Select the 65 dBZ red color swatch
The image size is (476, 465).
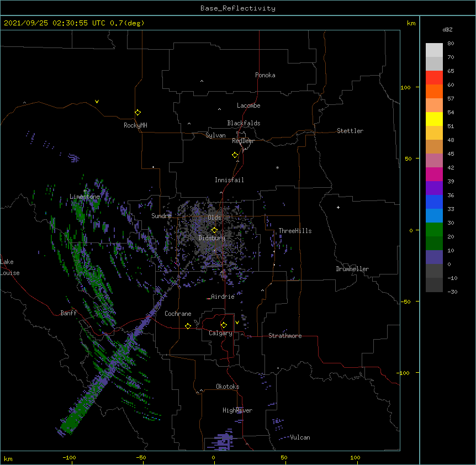[434, 77]
